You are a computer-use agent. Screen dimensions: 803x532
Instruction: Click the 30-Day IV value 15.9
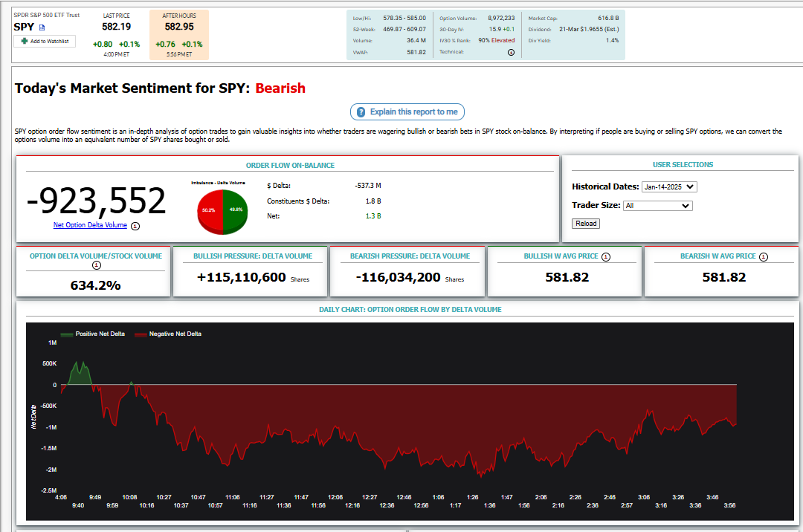[x=494, y=29]
